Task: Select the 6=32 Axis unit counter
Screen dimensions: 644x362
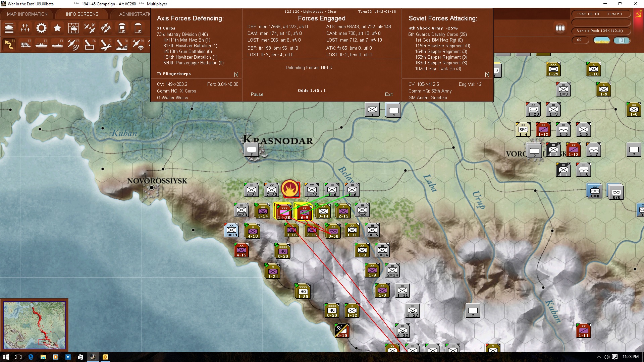Action: point(402,330)
